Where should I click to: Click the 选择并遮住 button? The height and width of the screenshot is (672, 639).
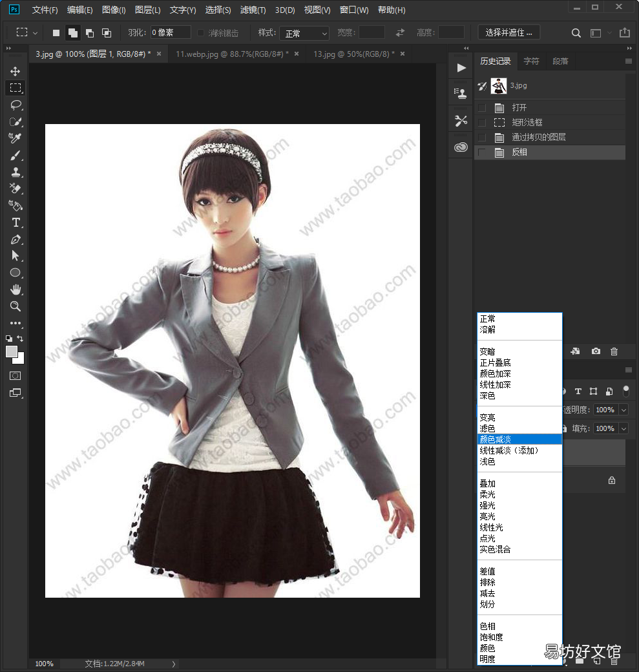coord(508,32)
